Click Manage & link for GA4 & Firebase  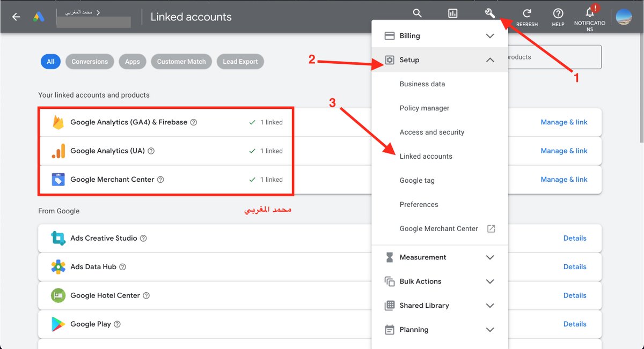pos(564,122)
